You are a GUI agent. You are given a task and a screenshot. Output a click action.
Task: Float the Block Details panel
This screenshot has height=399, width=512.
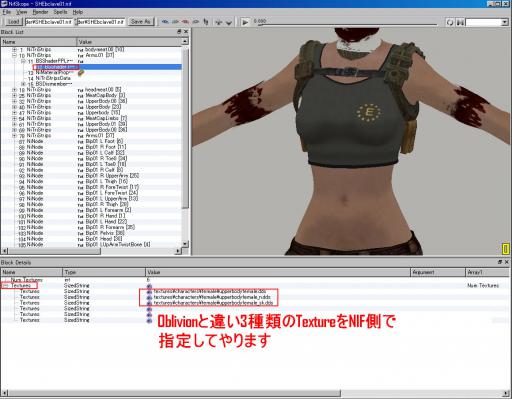click(499, 262)
